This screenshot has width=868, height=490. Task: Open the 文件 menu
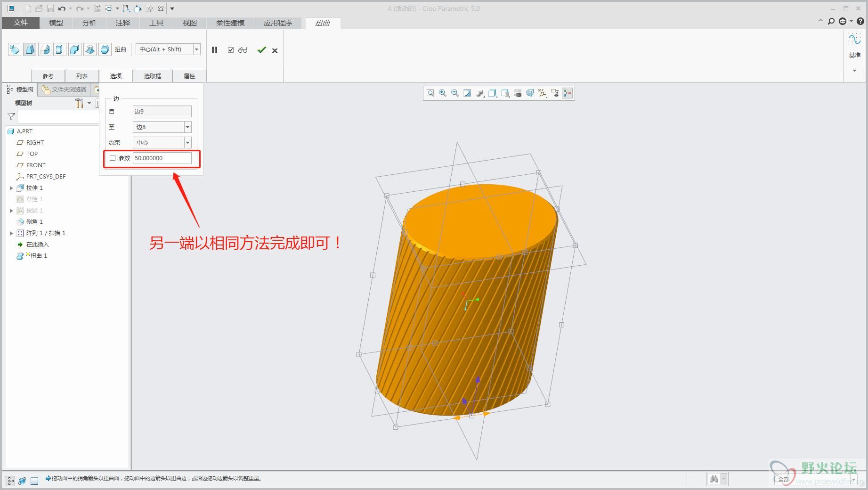coord(21,23)
